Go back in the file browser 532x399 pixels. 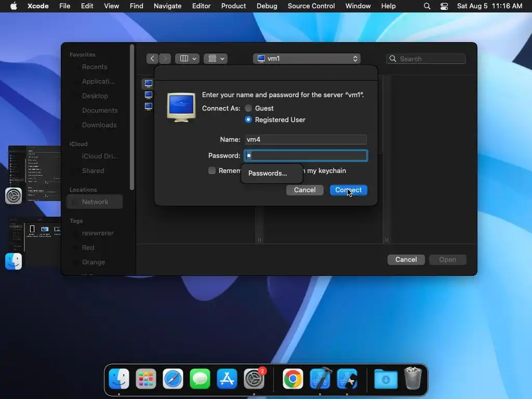(x=152, y=59)
